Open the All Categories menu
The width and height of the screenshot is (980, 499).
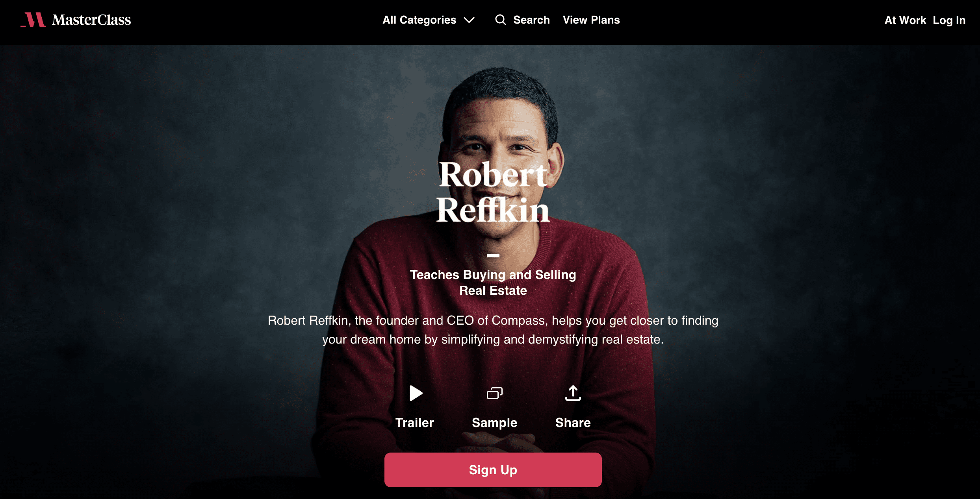(429, 20)
